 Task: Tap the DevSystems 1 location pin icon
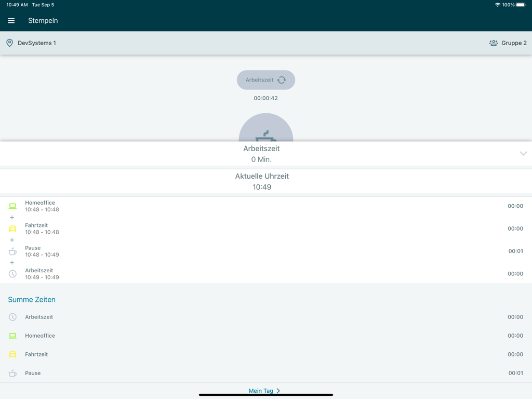coord(9,43)
